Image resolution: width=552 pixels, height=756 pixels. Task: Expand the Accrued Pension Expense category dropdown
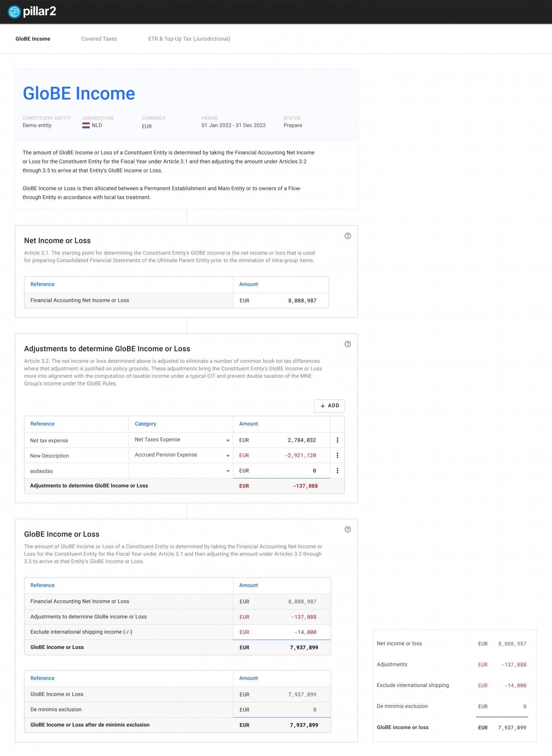pos(228,456)
